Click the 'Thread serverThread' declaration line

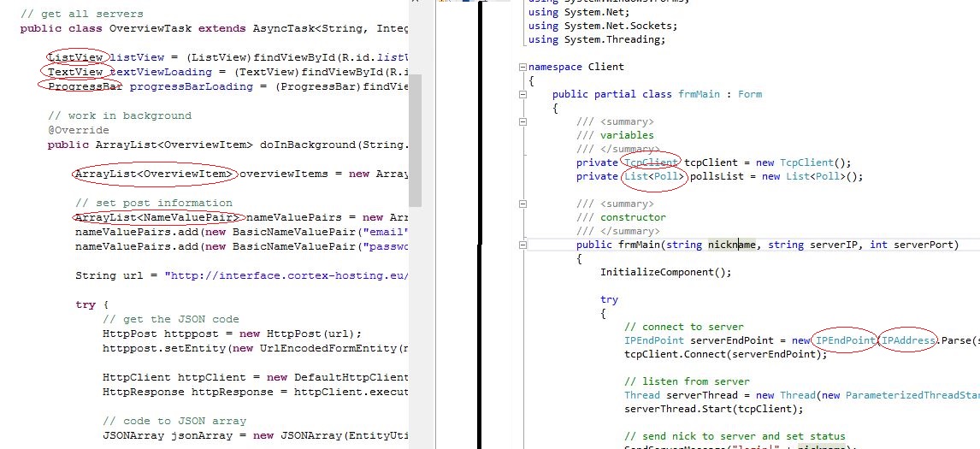[x=802, y=395]
